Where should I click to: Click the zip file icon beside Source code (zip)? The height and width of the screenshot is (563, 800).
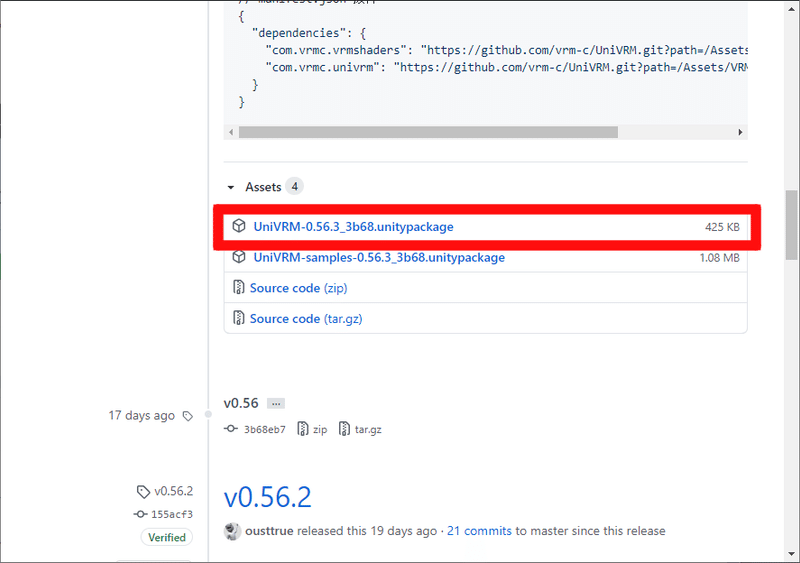coord(239,288)
